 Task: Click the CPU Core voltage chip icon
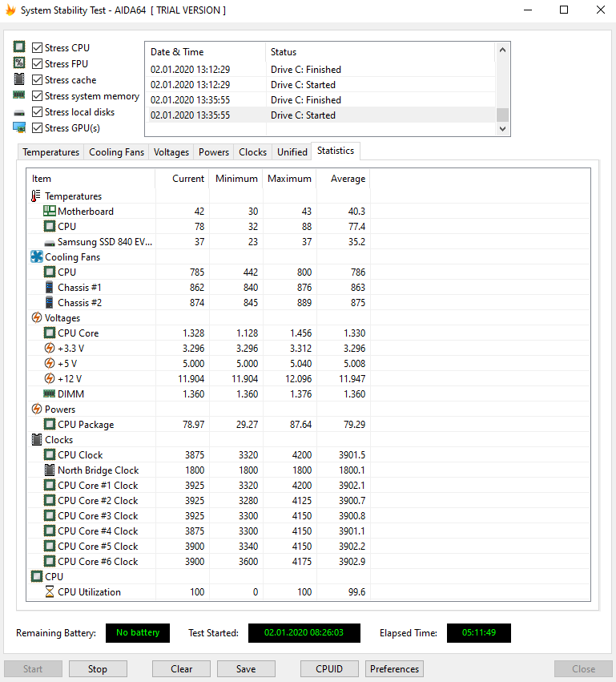(50, 333)
